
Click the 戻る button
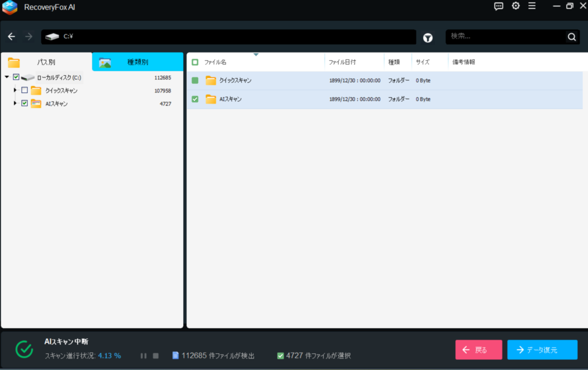(x=478, y=349)
